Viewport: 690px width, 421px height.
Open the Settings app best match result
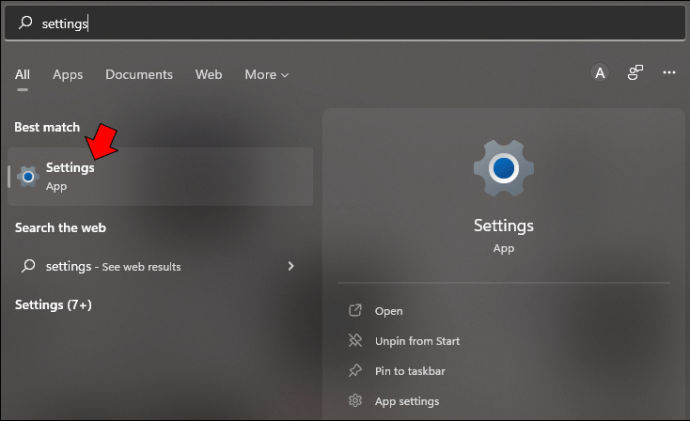pyautogui.click(x=160, y=176)
